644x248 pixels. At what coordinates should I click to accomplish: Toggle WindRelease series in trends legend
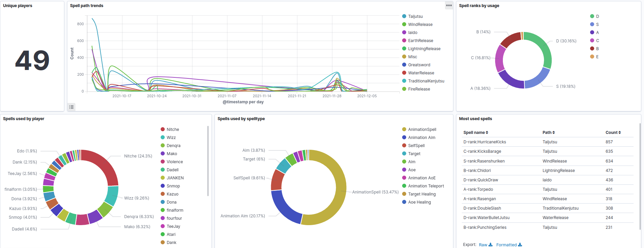tap(420, 25)
